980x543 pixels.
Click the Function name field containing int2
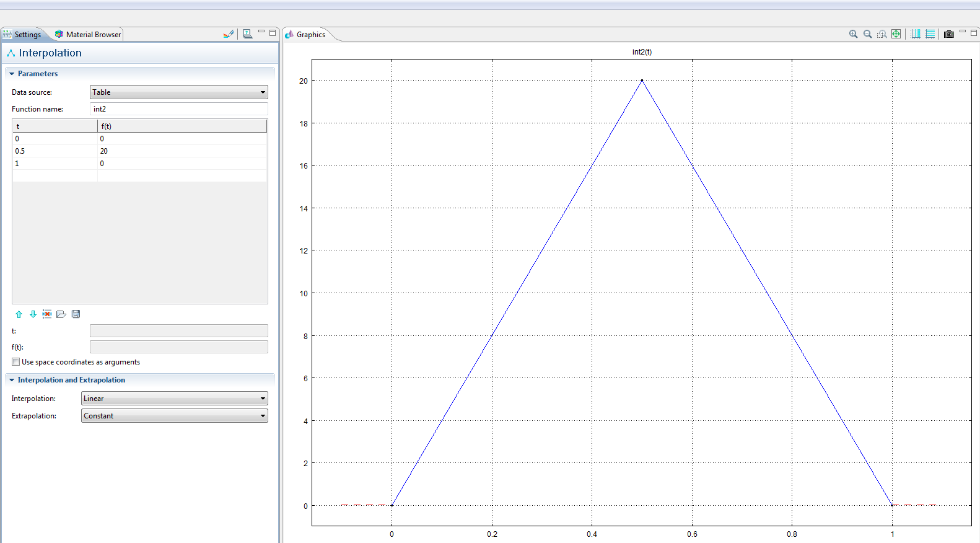(178, 109)
